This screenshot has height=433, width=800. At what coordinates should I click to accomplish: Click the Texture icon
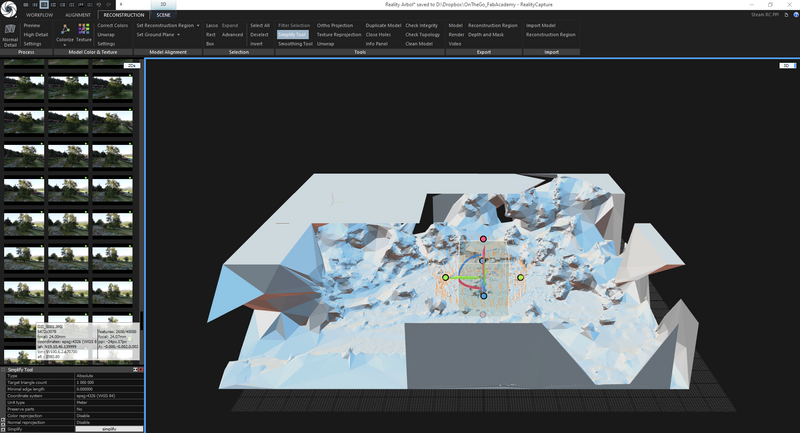coord(84,32)
